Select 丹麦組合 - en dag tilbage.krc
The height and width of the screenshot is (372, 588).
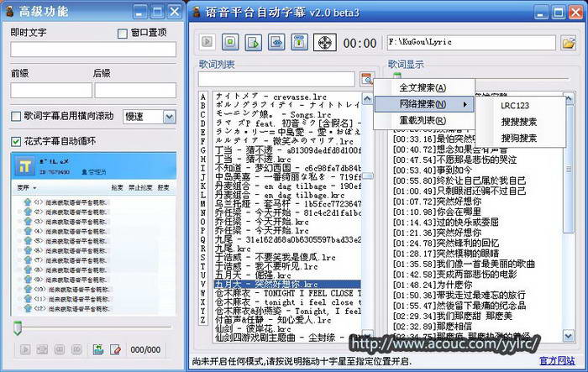(287, 195)
